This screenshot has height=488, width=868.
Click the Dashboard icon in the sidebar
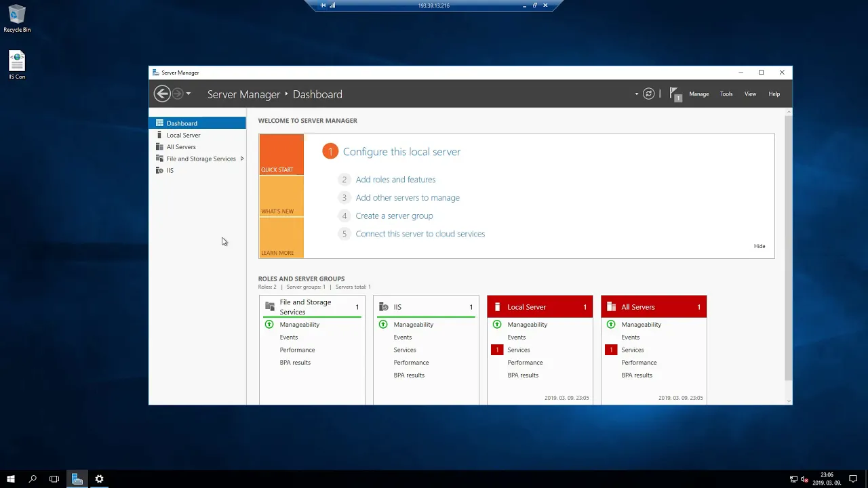click(x=159, y=123)
